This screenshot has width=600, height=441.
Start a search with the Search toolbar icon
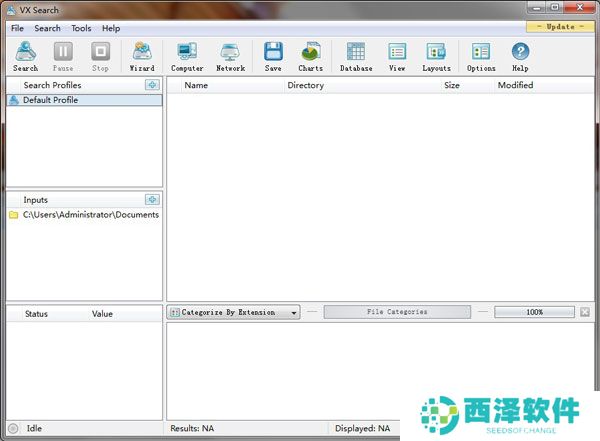[x=25, y=56]
